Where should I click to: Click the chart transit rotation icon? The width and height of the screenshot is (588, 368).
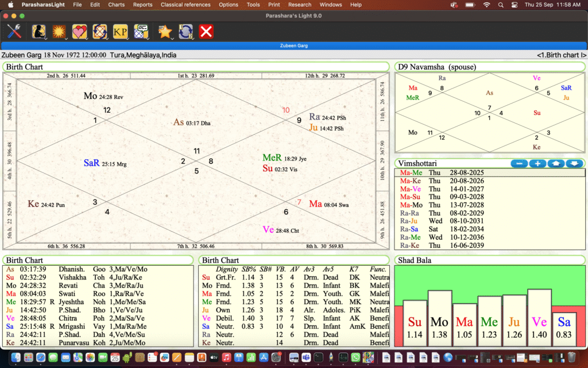tap(99, 31)
